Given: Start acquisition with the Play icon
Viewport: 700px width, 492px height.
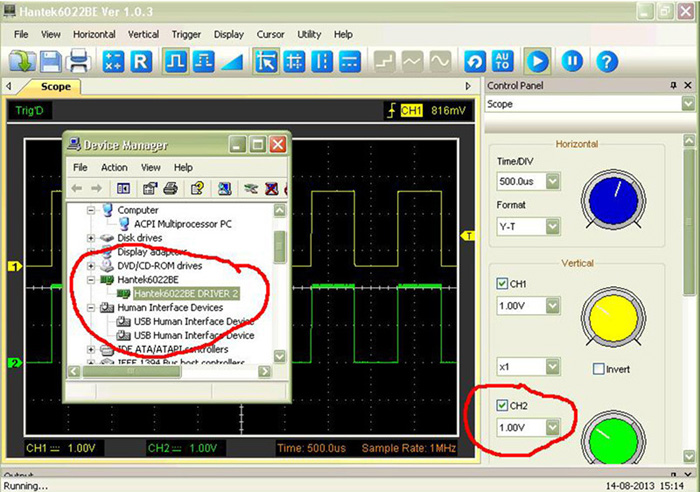Looking at the screenshot, I should (x=537, y=61).
